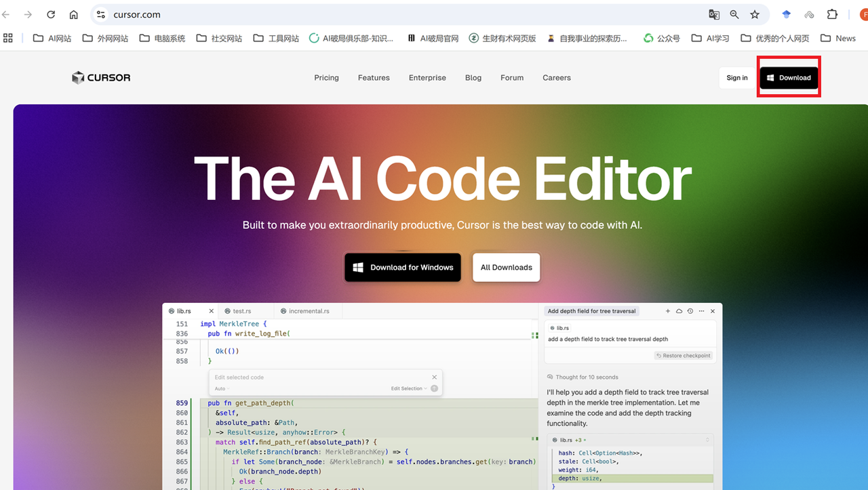Screen dimensions: 868x490
Task: Open the 自我事业的探索 bookmark
Action: click(587, 38)
